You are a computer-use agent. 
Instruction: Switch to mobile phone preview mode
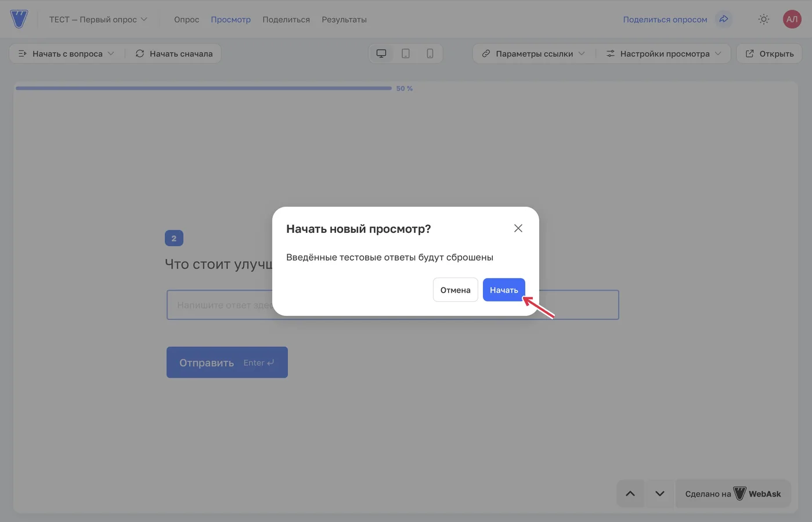tap(430, 53)
